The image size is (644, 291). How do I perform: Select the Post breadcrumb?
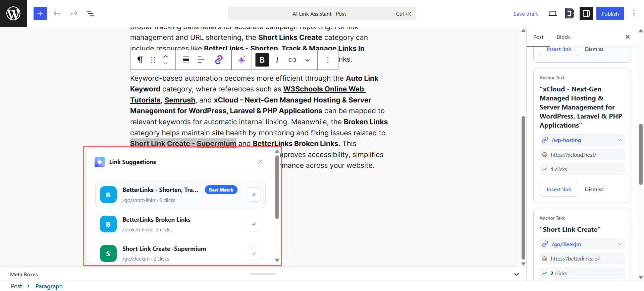click(x=16, y=286)
